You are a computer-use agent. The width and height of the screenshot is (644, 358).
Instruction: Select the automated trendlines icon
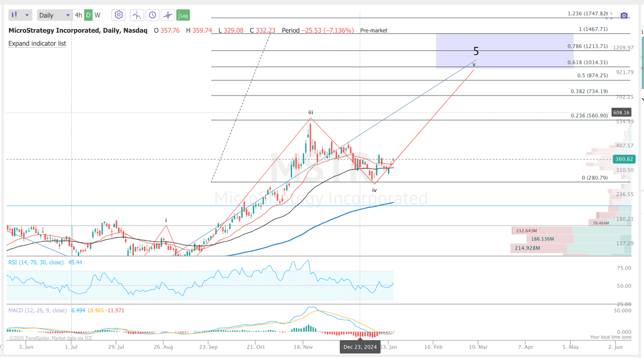click(136, 15)
